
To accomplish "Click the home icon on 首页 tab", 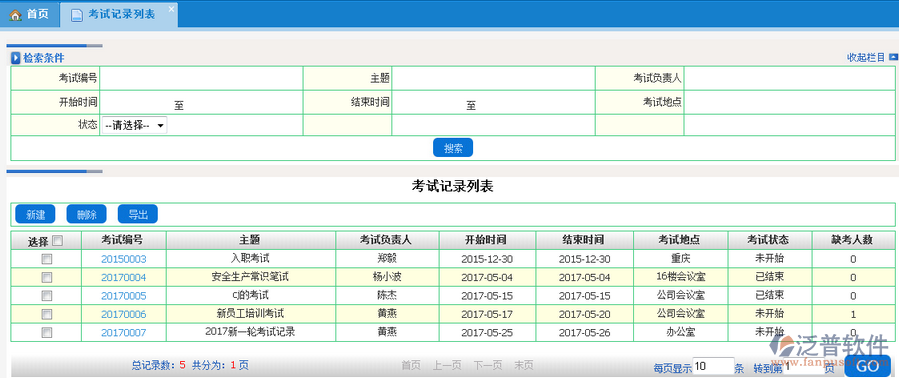I will click(15, 14).
